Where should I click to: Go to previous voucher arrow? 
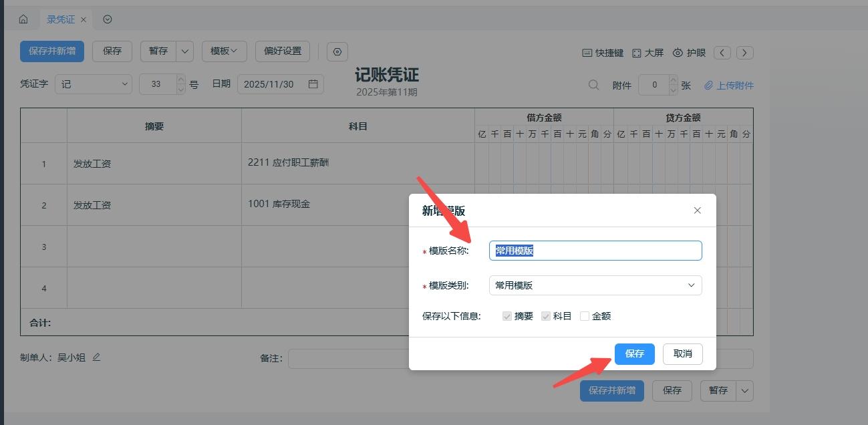722,53
